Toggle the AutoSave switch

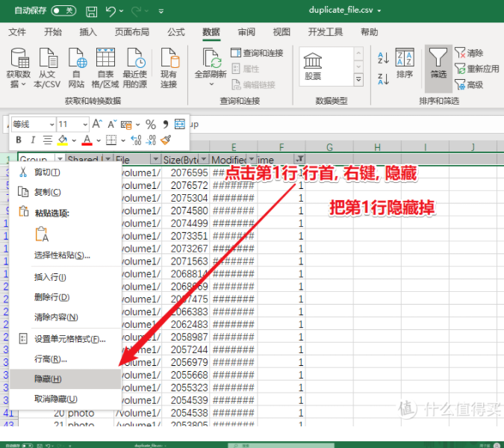pyautogui.click(x=63, y=11)
